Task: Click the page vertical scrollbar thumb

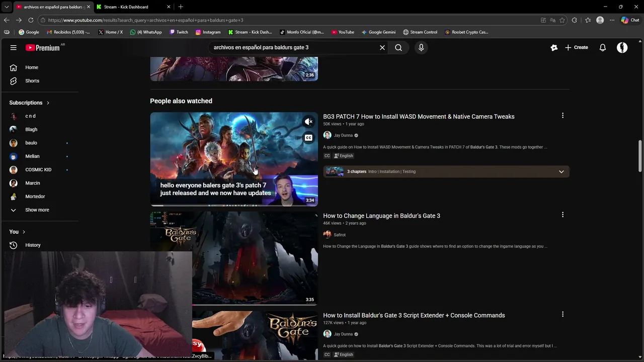Action: [640, 156]
